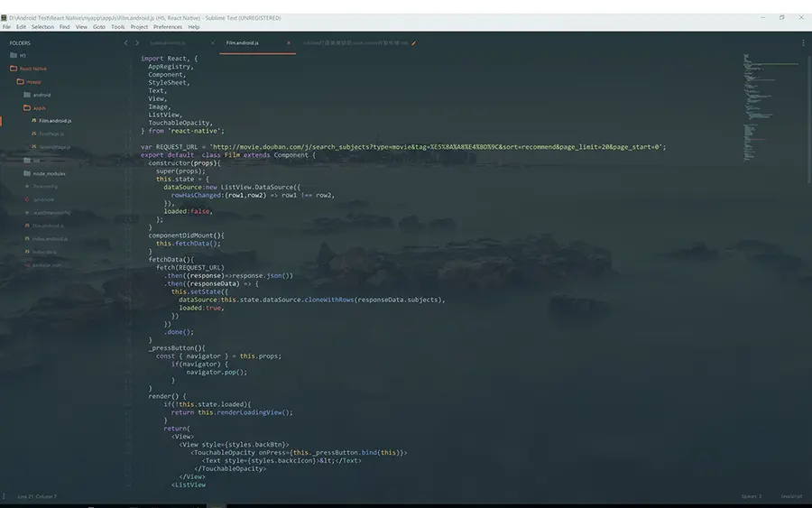Open the Find menu
Image resolution: width=812 pixels, height=508 pixels.
coord(64,27)
